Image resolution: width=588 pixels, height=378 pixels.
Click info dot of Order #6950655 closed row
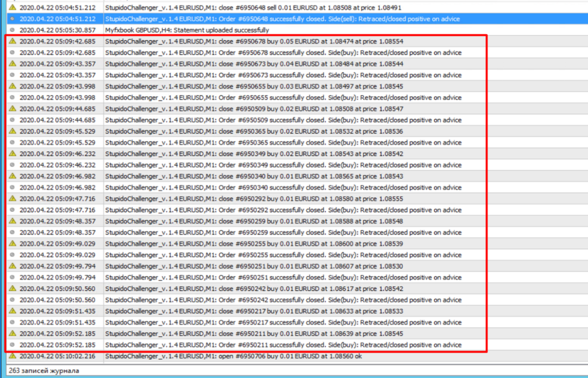(13, 97)
